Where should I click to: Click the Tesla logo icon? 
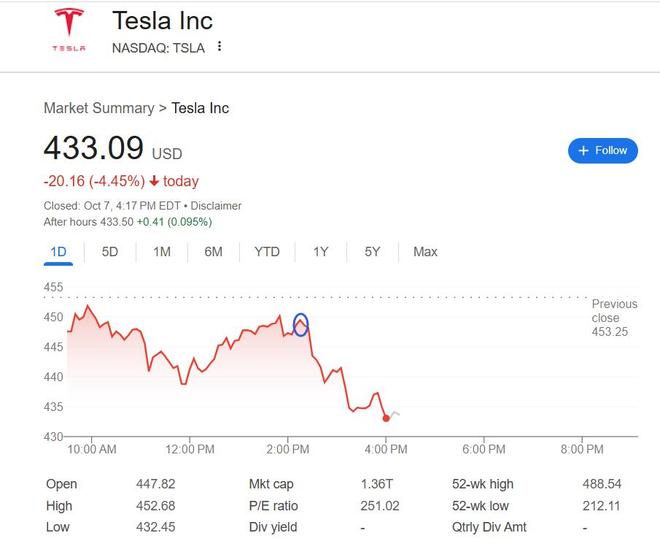point(69,30)
